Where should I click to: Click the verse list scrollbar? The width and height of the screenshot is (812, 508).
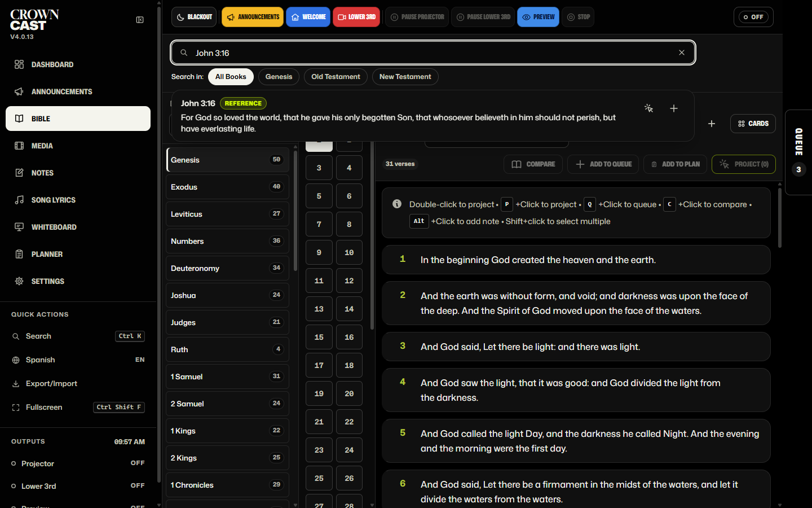[780, 218]
